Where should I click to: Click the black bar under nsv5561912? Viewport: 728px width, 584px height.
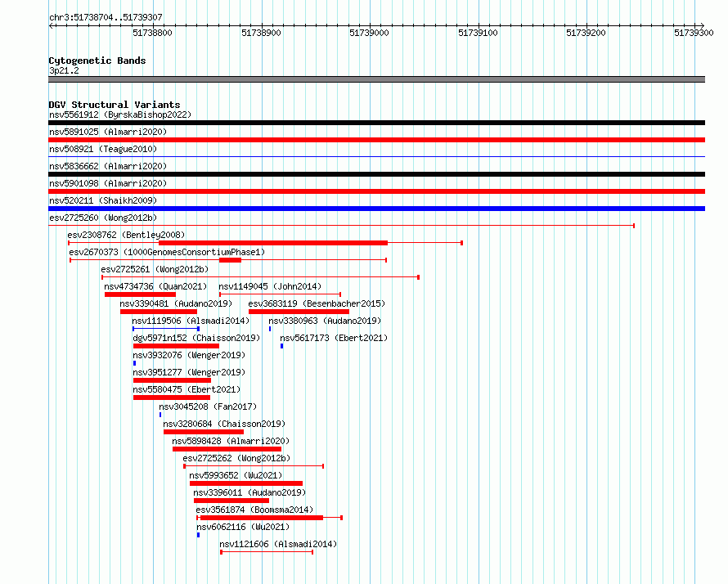(x=376, y=123)
